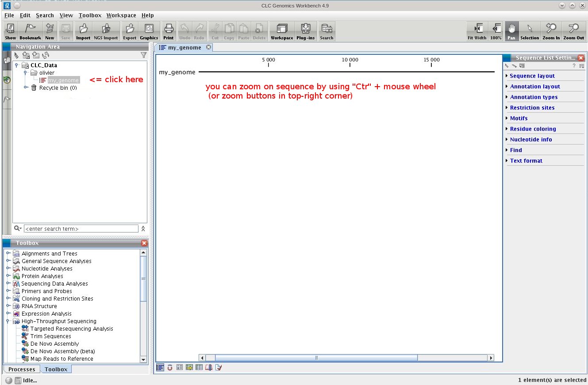Click the Toolbox scrollbar down arrow
Screen dimensions: 588x385
[x=143, y=359]
